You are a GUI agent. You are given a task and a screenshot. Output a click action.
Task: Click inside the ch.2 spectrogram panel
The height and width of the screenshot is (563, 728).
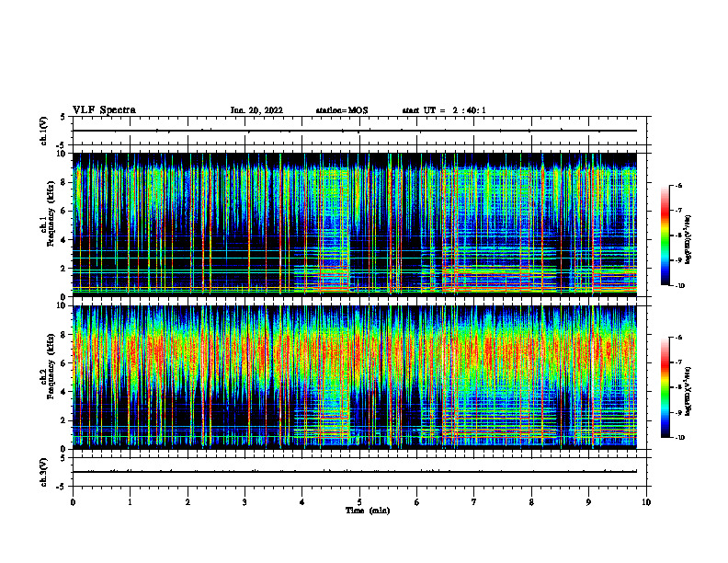click(x=359, y=377)
